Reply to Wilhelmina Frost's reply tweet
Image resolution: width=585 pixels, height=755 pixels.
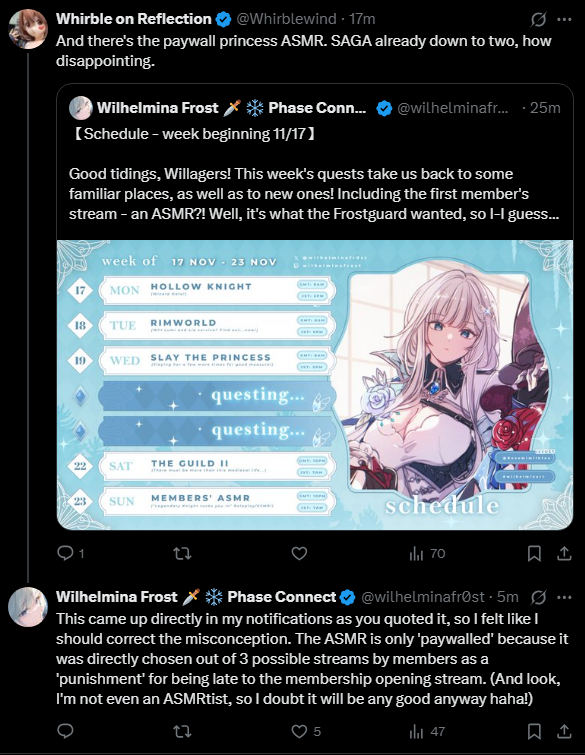tap(65, 731)
